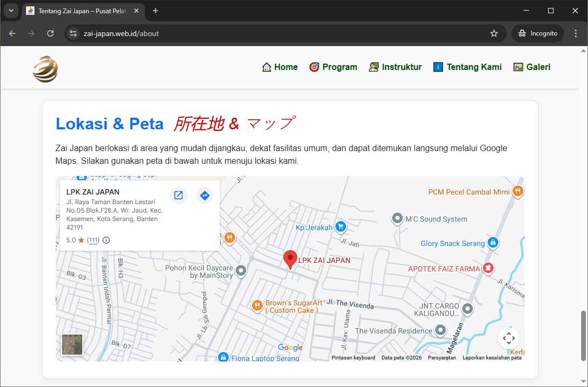Open the 111 reviews link
This screenshot has width=588, height=387.
(93, 240)
